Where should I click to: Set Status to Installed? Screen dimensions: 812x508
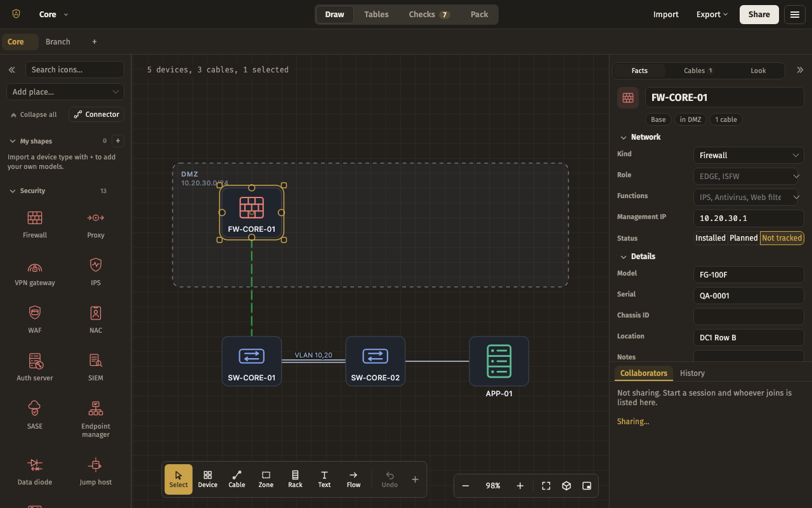point(710,238)
